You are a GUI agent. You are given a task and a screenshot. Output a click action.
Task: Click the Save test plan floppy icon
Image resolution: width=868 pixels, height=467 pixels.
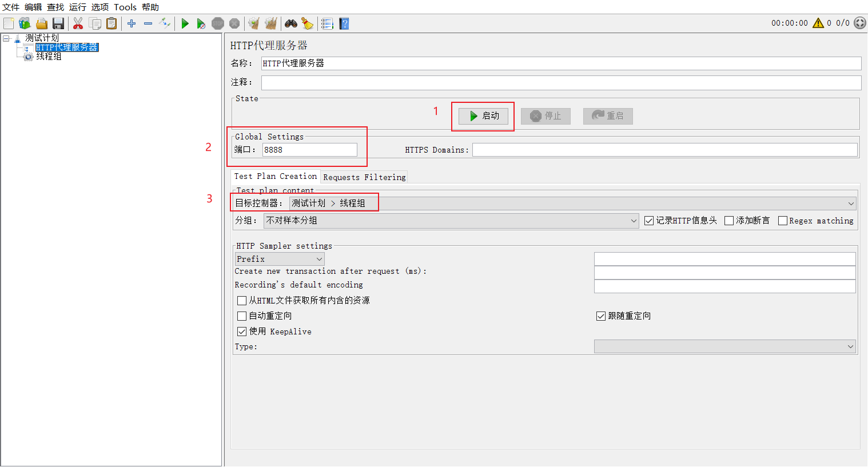point(58,23)
